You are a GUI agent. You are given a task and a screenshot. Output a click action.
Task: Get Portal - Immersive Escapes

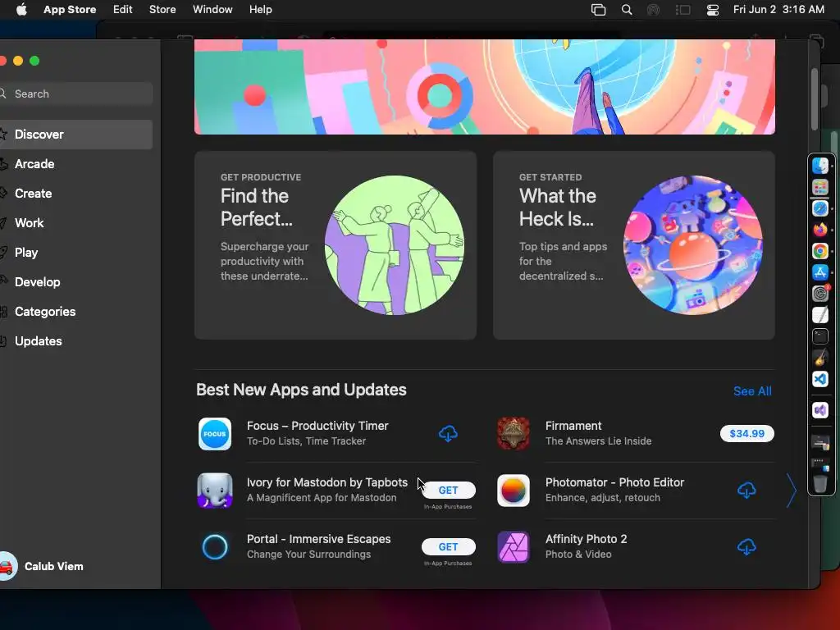pos(449,547)
